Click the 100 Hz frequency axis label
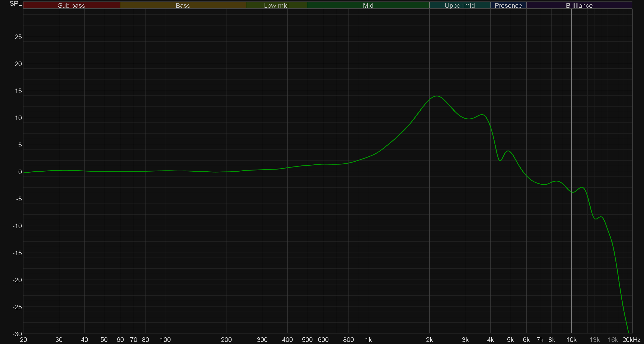 click(x=165, y=340)
